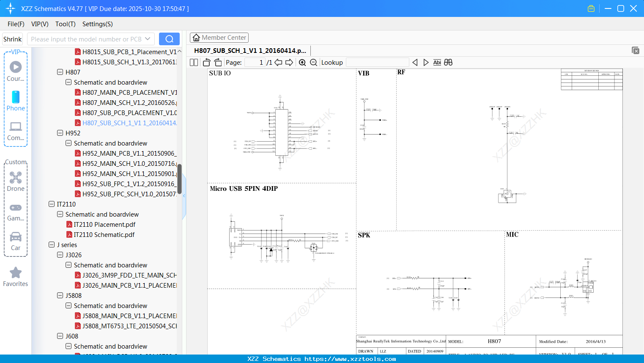The image size is (644, 363).
Task: Open the Member Center
Action: [x=219, y=38]
